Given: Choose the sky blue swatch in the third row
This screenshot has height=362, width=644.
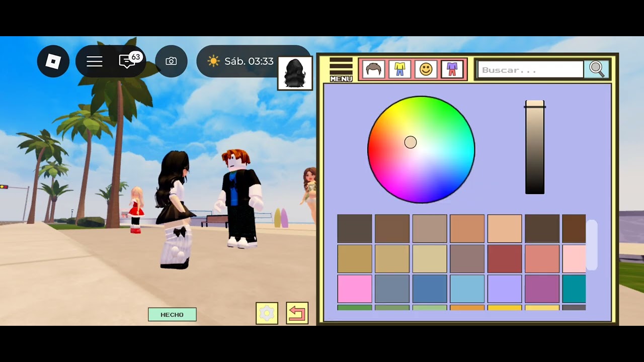Looking at the screenshot, I should pyautogui.click(x=467, y=289).
